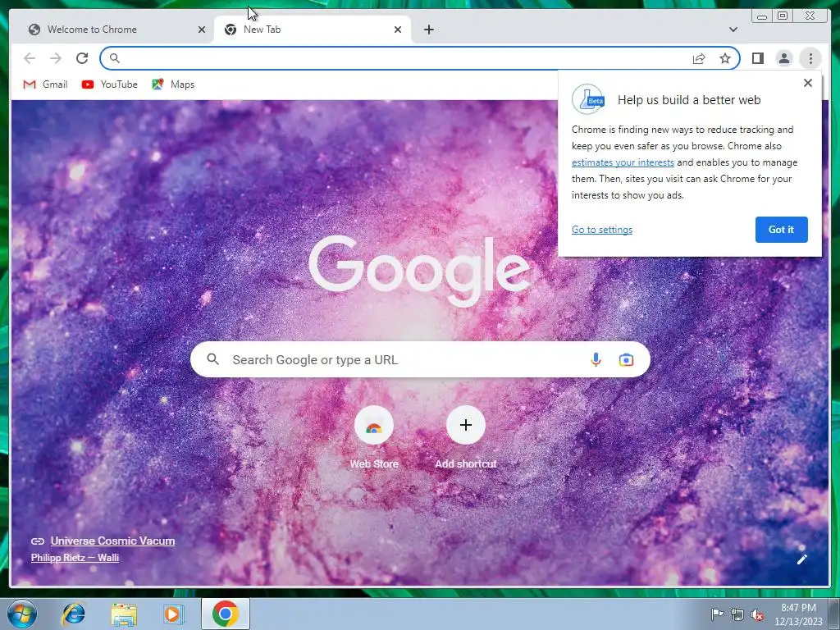Viewport: 840px width, 630px height.
Task: Open a new tab with plus button
Action: point(428,30)
